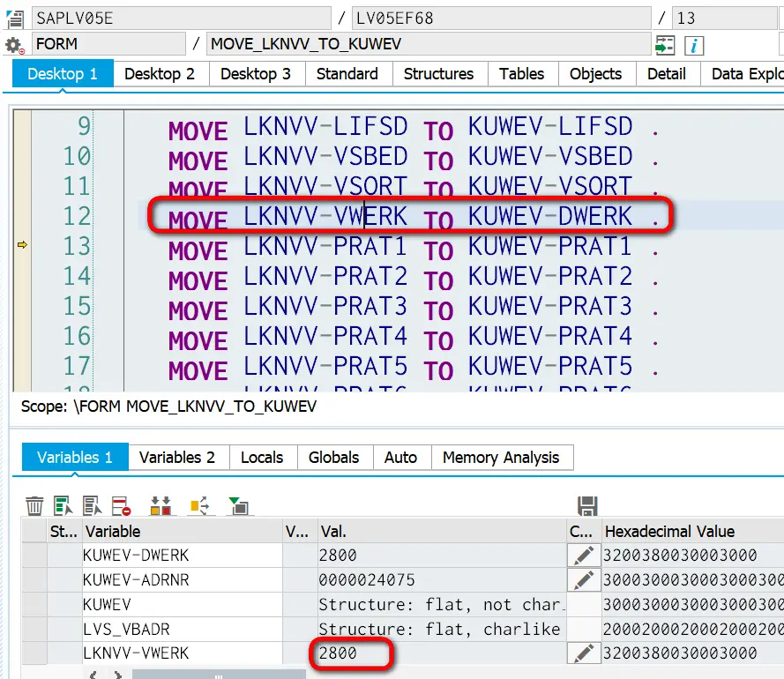
Task: Select the LVS_VBADR variable name cell
Action: (182, 629)
